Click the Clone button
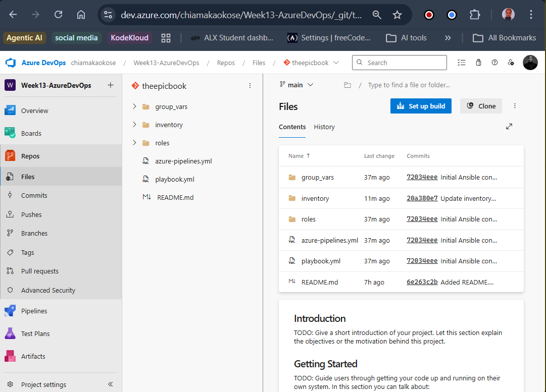Viewport: 546px width, 392px height. click(481, 106)
